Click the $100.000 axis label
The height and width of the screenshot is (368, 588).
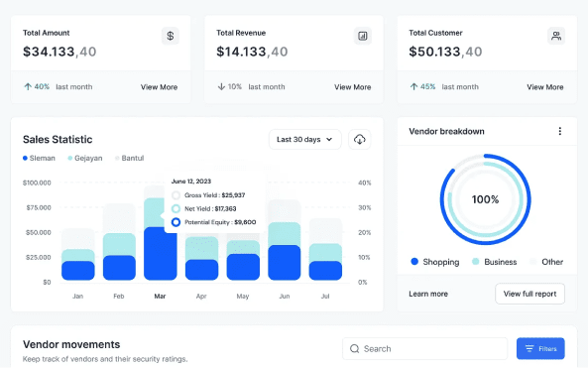pyautogui.click(x=37, y=183)
